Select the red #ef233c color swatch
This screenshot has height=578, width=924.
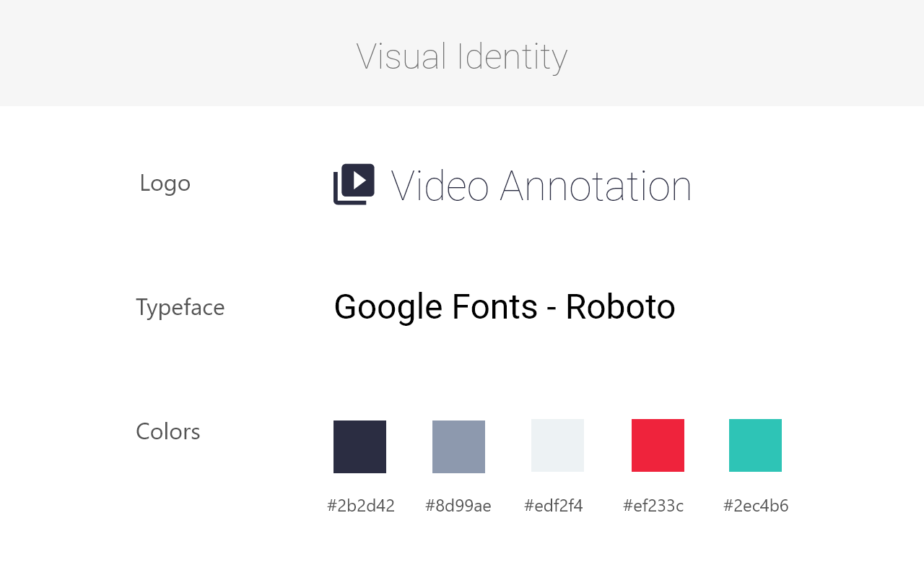658,445
